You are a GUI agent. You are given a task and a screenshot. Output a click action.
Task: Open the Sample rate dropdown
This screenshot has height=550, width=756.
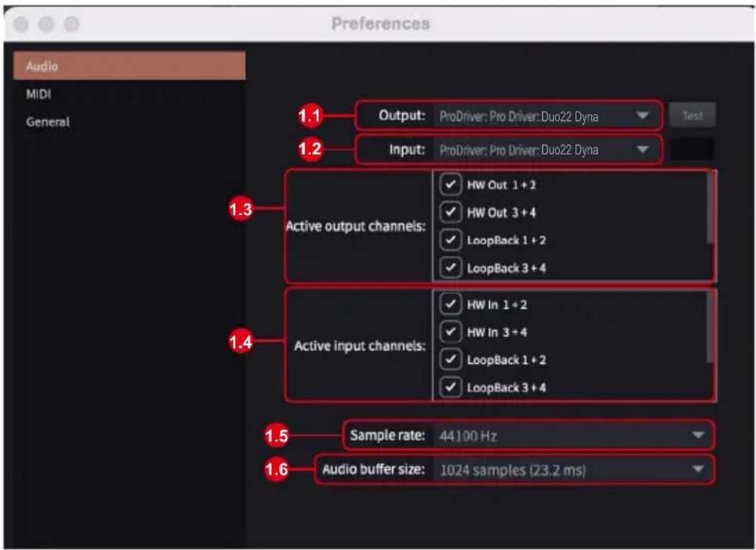pos(573,435)
